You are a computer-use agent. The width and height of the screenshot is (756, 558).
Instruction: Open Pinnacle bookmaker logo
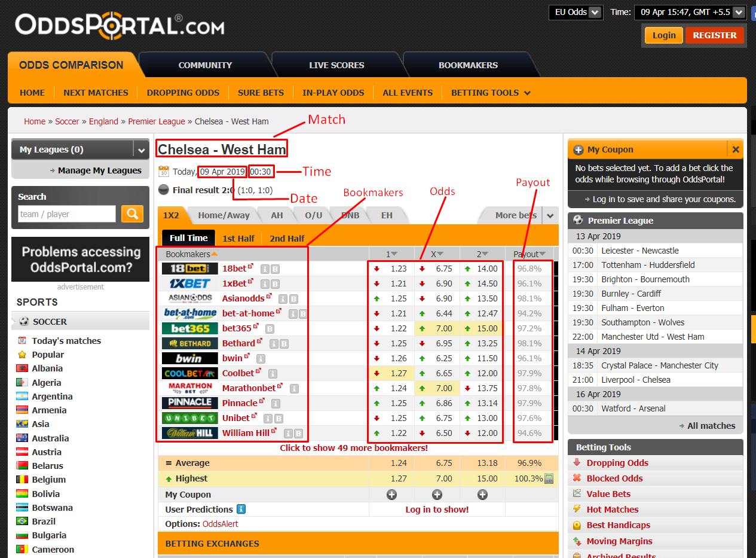[190, 403]
